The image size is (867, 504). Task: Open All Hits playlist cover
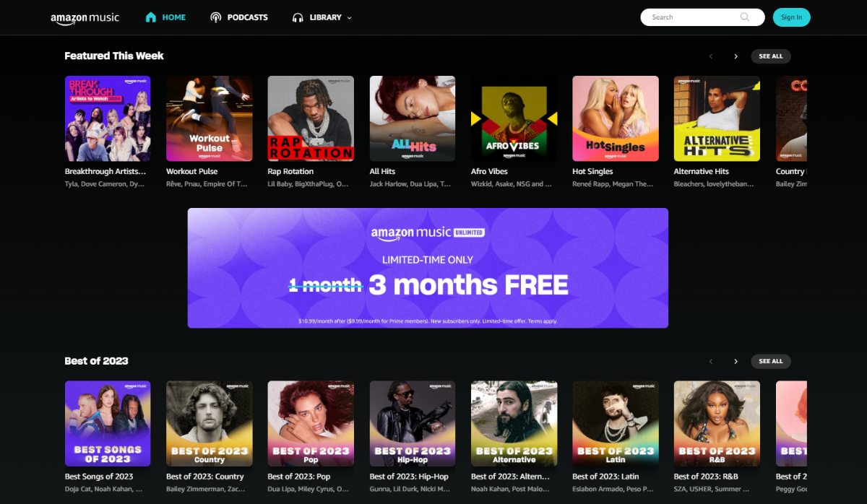point(413,118)
